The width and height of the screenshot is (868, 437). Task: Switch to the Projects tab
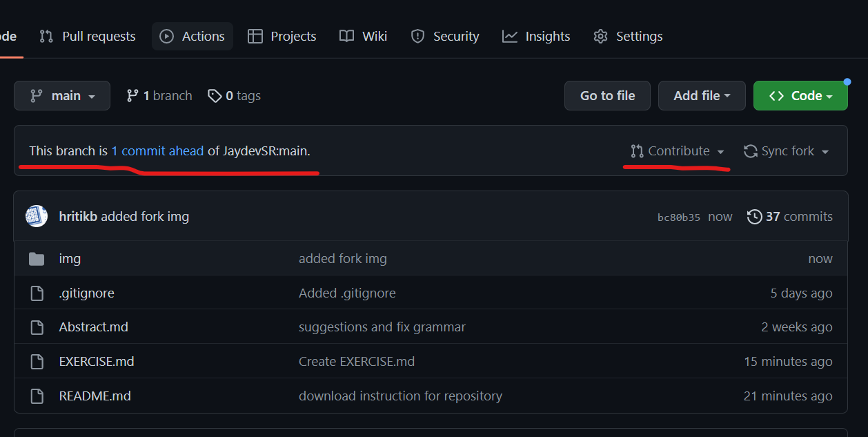tap(282, 36)
